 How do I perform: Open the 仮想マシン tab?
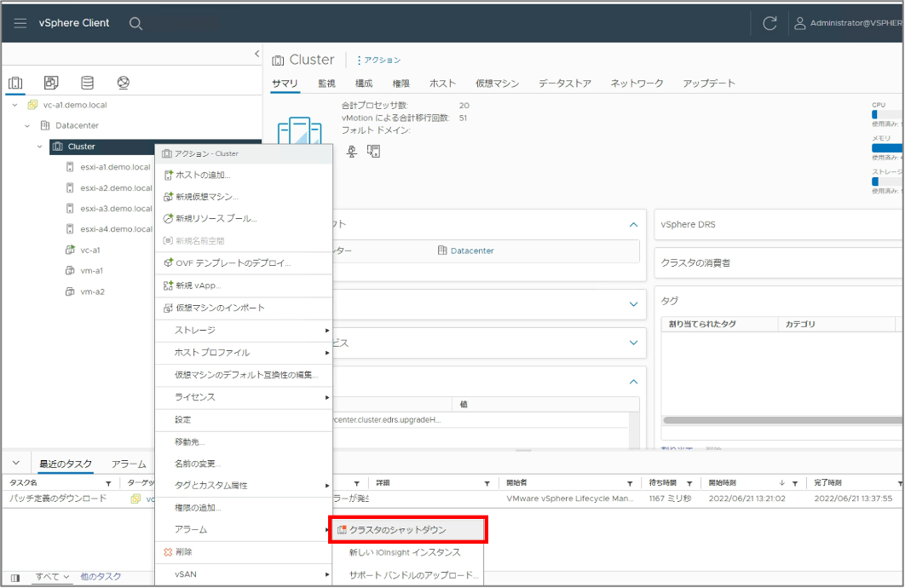(498, 84)
